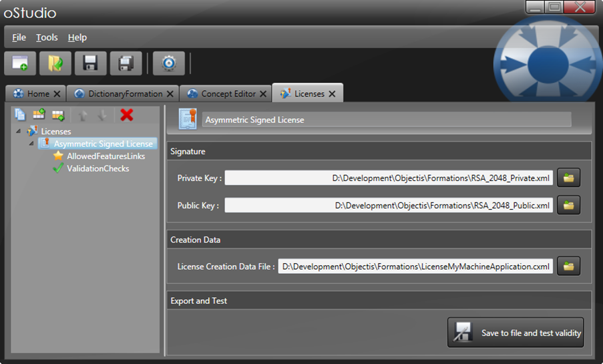Open the Help menu

pyautogui.click(x=77, y=37)
